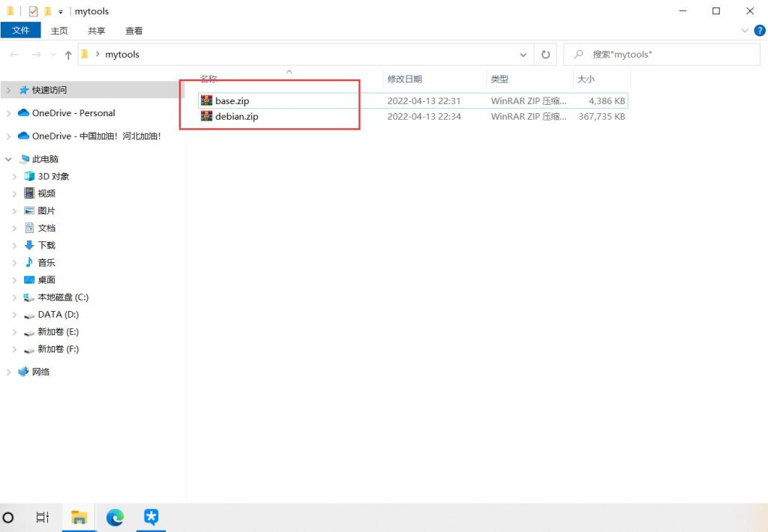Click the 367,735 KB size cell
The image size is (768, 532).
click(601, 116)
